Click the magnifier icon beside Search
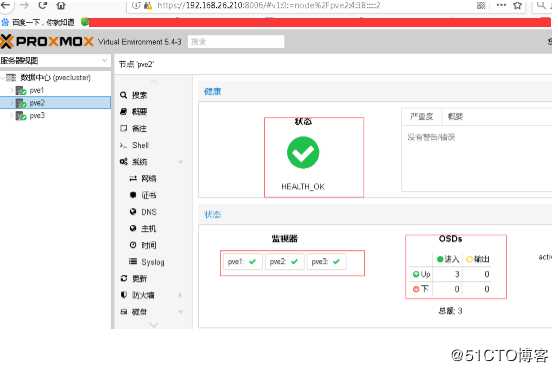 pos(123,95)
